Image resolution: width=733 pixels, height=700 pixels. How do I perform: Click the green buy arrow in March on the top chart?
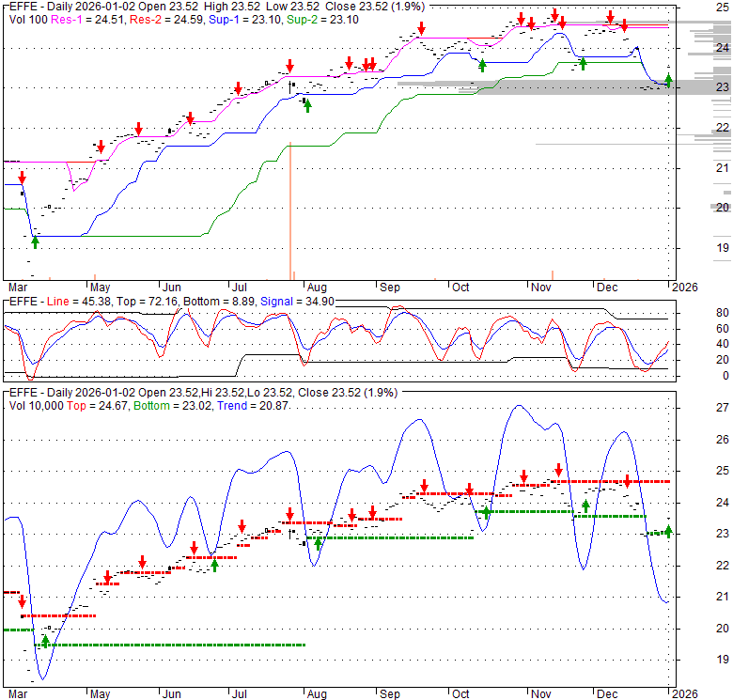(35, 241)
